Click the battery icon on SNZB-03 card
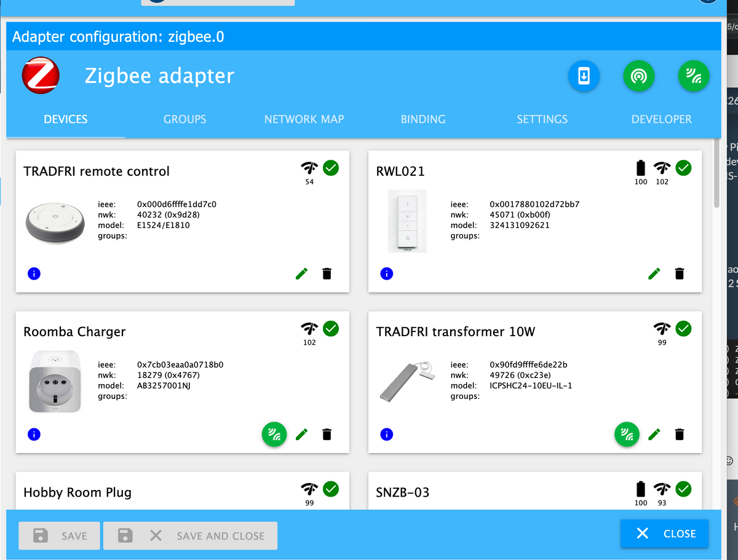The height and width of the screenshot is (560, 738). point(641,489)
